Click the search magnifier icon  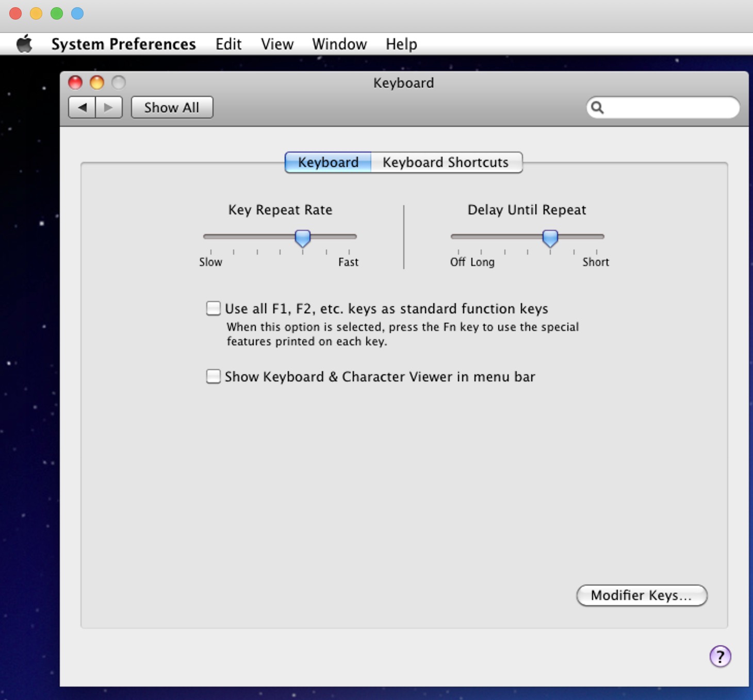597,107
